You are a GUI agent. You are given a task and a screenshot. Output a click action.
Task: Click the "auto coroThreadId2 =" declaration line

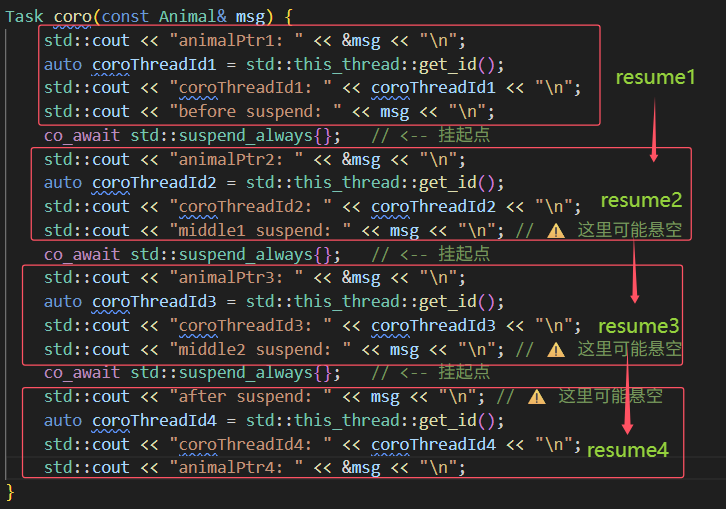click(274, 183)
